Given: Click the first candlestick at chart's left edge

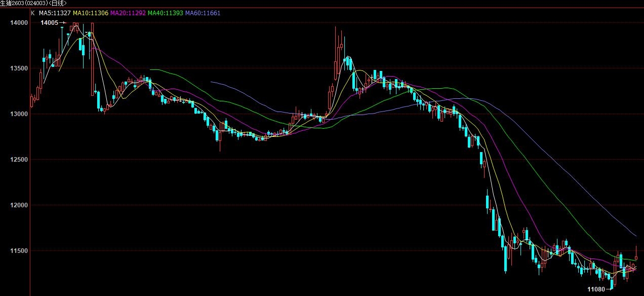Looking at the screenshot, I should [x=31, y=100].
